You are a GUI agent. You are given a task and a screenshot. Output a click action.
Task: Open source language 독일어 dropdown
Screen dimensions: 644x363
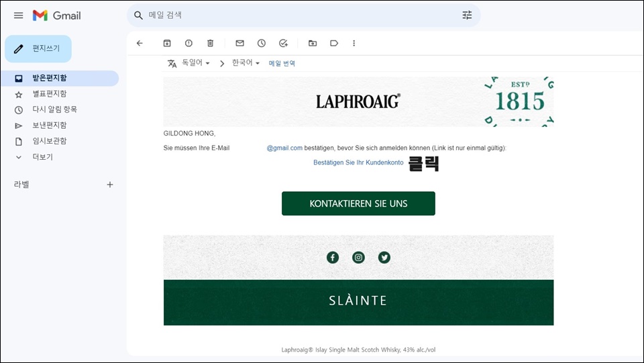(x=196, y=63)
